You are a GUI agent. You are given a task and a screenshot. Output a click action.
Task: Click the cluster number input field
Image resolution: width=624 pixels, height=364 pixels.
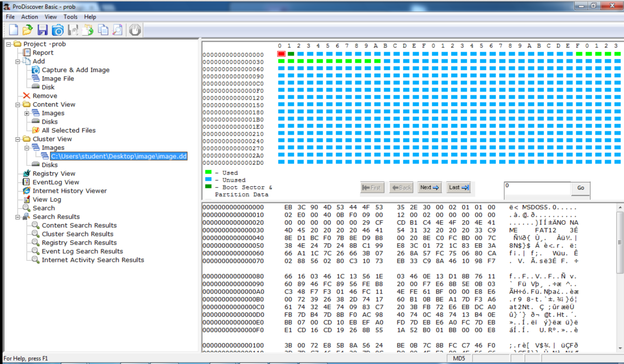point(537,188)
